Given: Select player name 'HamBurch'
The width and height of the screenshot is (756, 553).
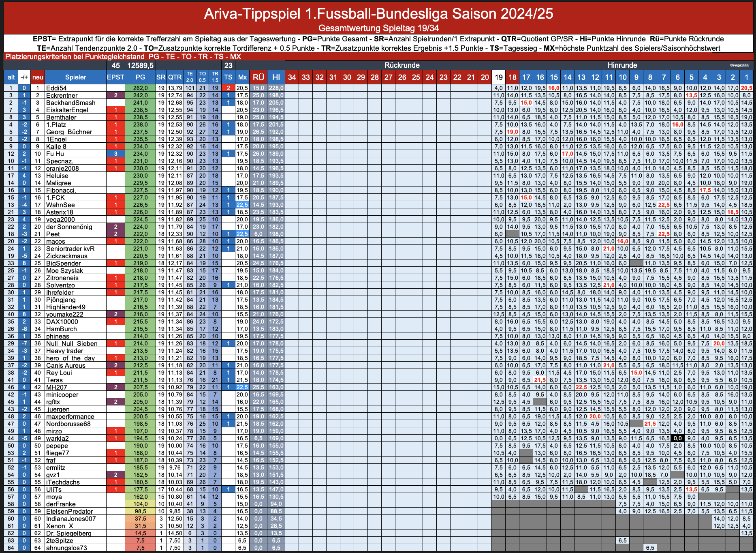Looking at the screenshot, I should click(x=62, y=329).
